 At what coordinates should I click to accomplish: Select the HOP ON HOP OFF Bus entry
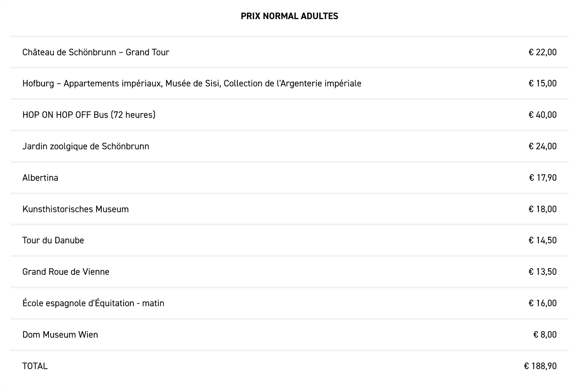(89, 115)
